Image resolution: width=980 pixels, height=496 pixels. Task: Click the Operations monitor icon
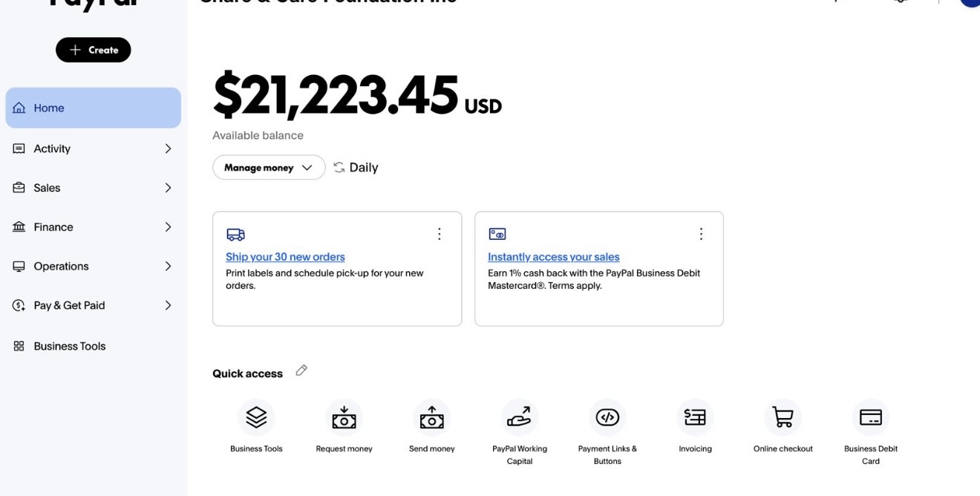[x=19, y=266]
